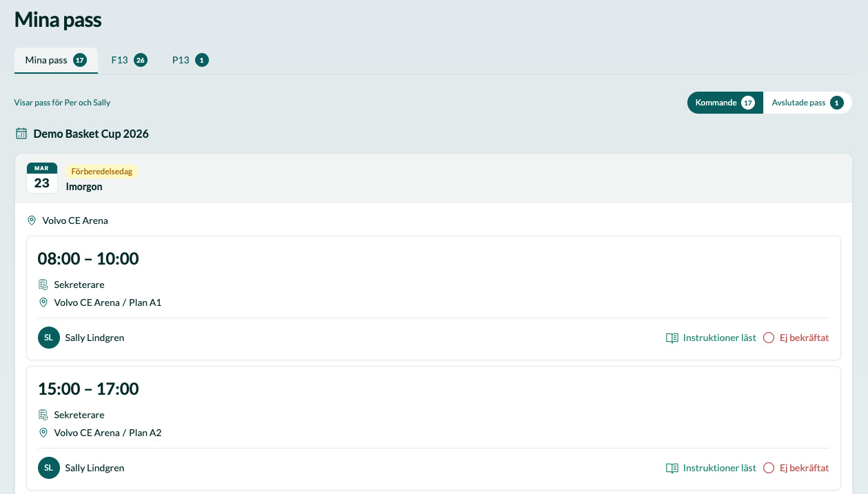Click the location pin icon next to Volvo CE Arena heading

click(x=31, y=220)
